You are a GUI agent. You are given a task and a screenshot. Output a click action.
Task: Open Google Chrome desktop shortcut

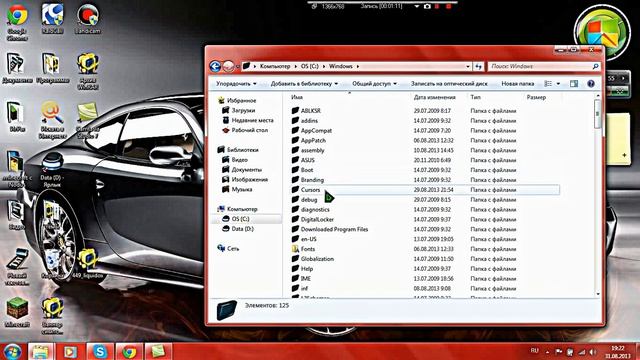[17, 22]
